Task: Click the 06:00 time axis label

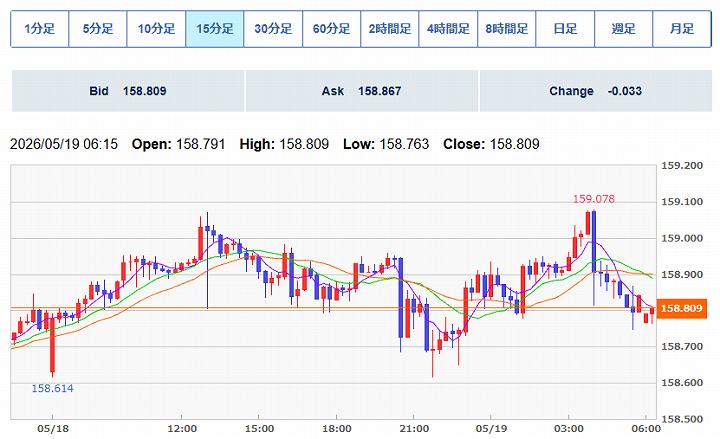Action: click(x=646, y=429)
